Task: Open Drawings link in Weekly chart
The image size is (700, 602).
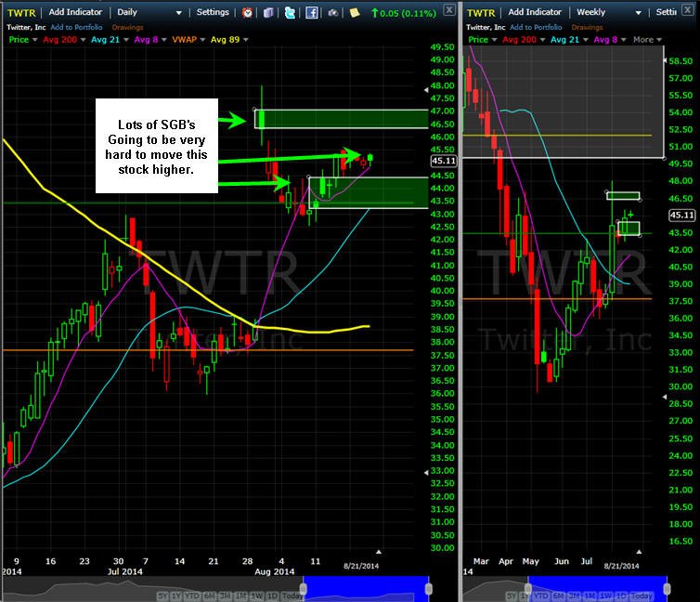Action: [587, 27]
